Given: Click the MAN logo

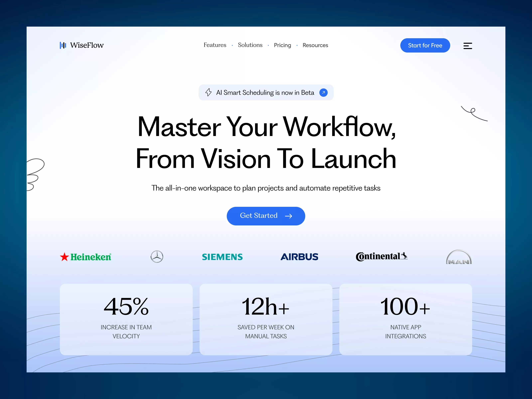Looking at the screenshot, I should (x=459, y=257).
